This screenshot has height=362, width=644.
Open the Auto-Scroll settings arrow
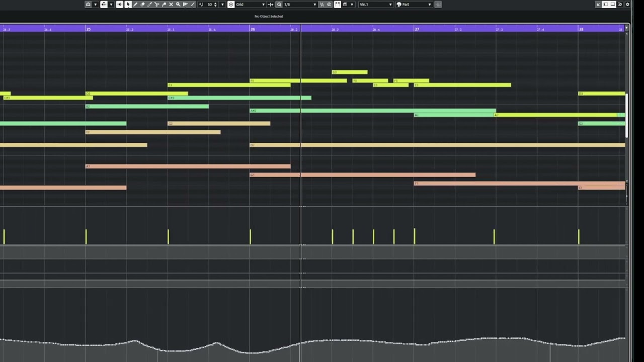pos(111,4)
